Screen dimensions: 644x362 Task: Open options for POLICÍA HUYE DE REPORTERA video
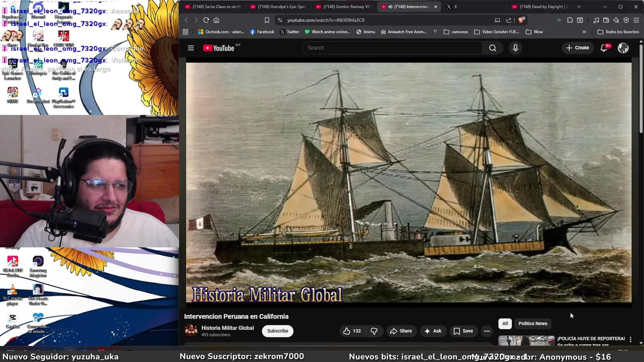click(630, 340)
